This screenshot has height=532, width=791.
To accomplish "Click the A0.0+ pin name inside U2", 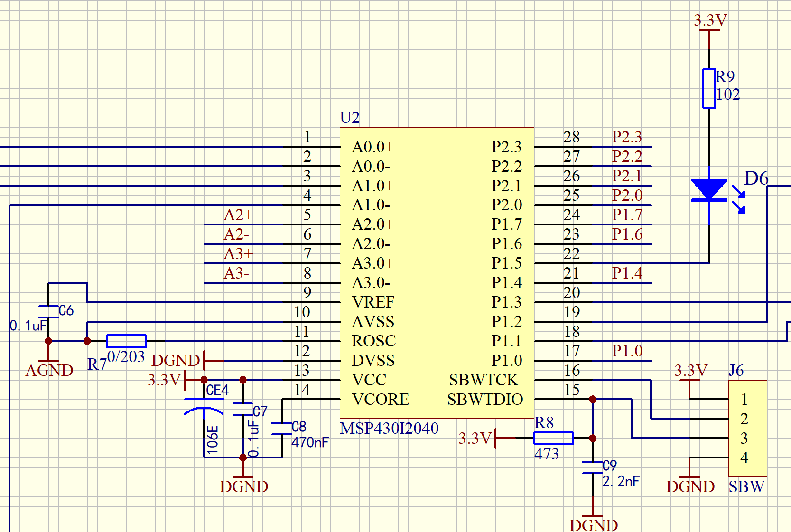I will 373,147.
